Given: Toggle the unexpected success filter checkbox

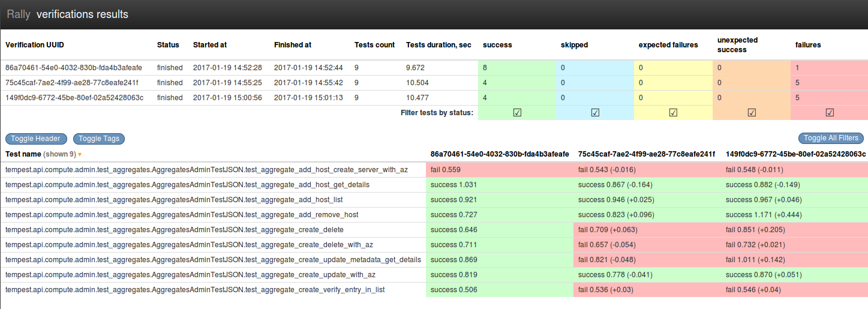Looking at the screenshot, I should pyautogui.click(x=751, y=112).
